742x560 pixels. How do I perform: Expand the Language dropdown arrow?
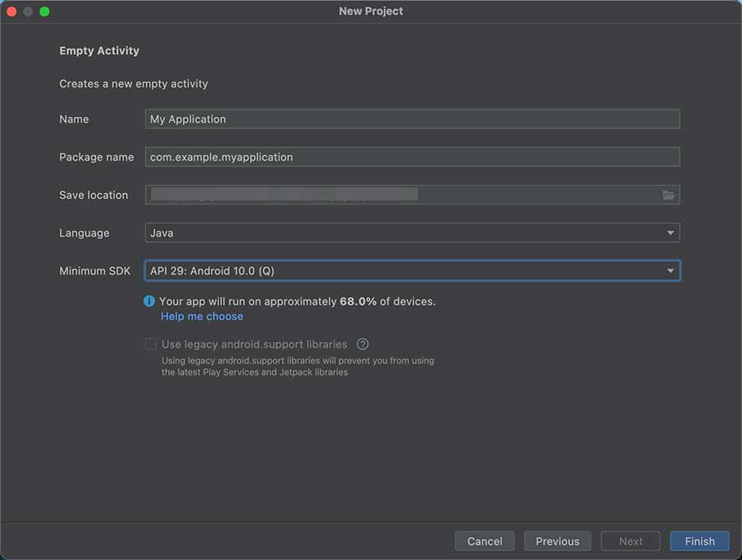[x=670, y=233]
